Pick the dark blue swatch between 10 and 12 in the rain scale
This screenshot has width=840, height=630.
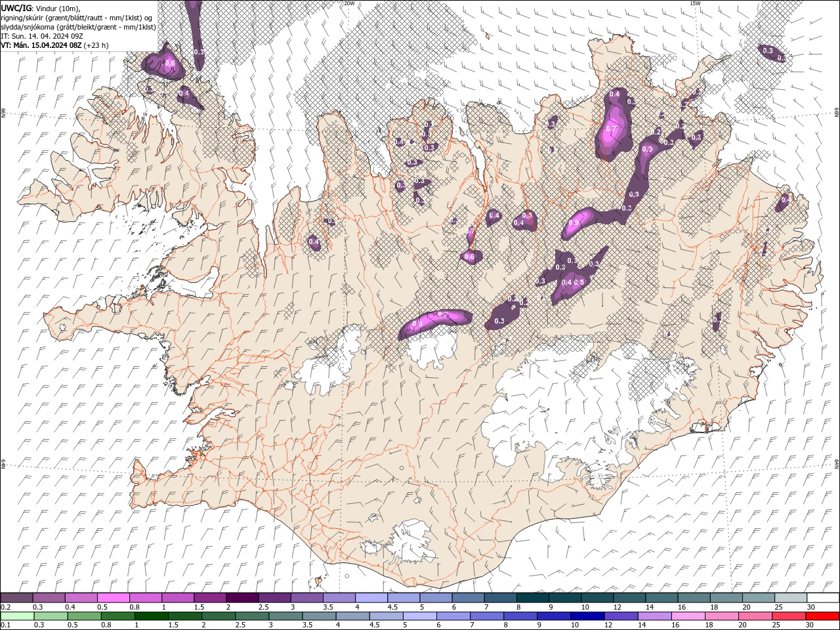click(588, 616)
